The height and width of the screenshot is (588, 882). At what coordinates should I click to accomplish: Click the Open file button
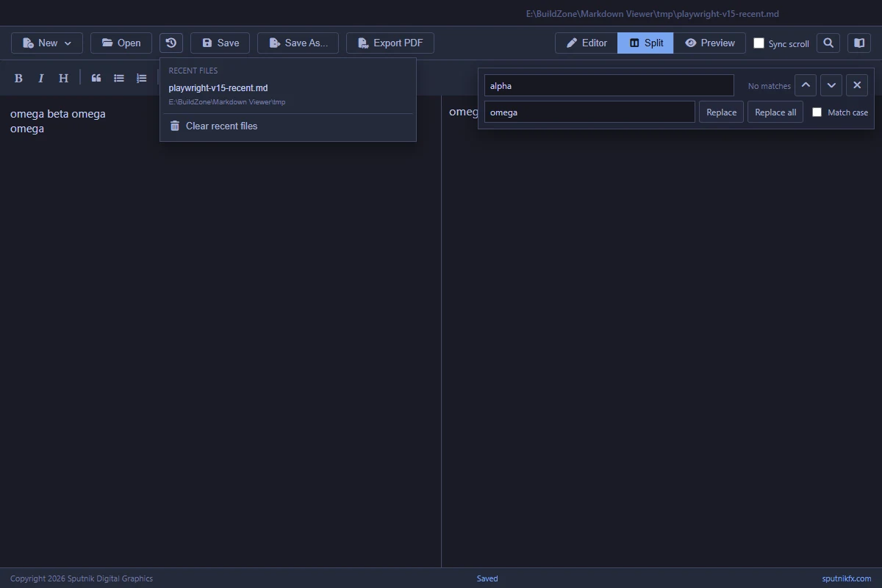121,43
